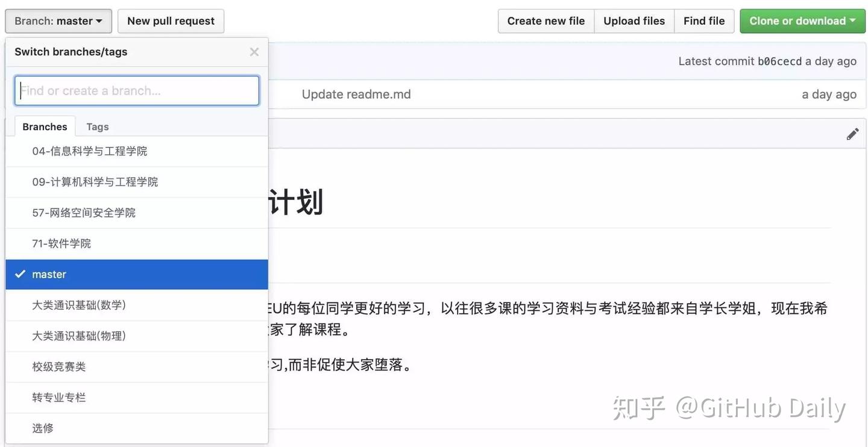Image resolution: width=868 pixels, height=447 pixels.
Task: Open the Upload files button
Action: (x=634, y=21)
